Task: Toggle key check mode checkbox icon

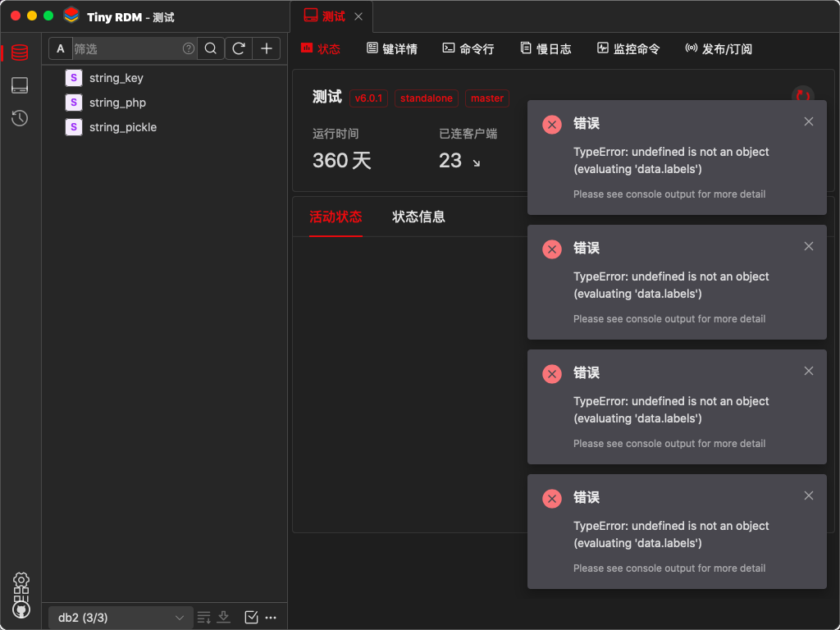Action: click(251, 617)
